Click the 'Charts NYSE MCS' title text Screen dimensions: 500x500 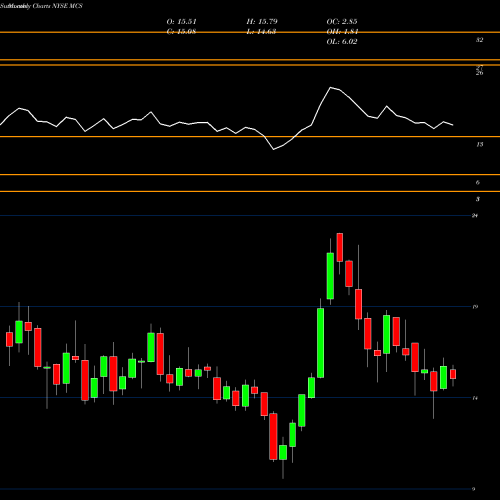point(58,6)
